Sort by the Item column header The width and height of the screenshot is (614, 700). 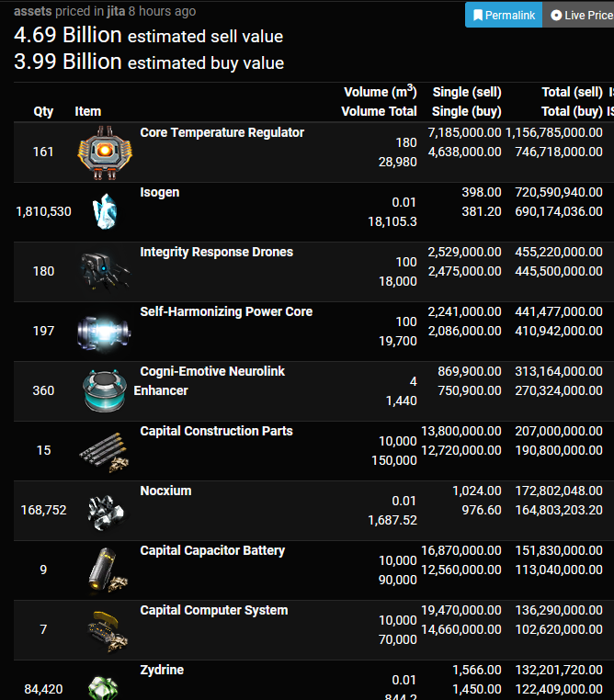point(88,111)
